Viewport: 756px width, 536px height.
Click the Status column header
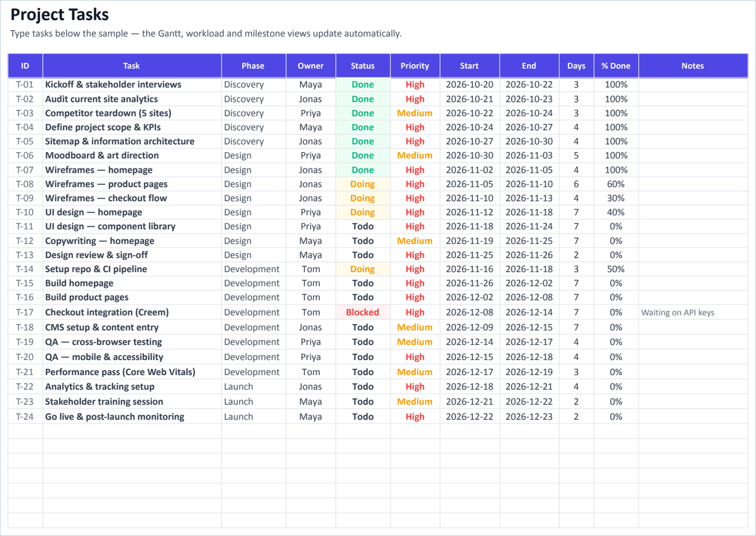(x=363, y=65)
